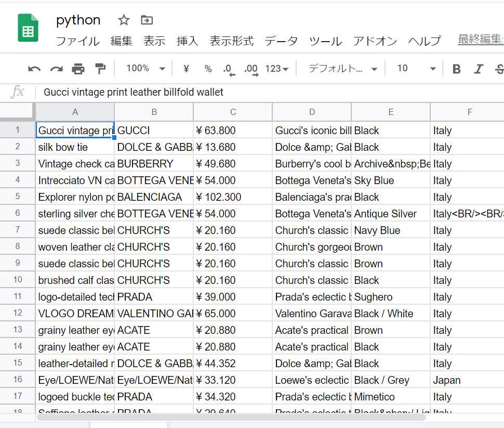The width and height of the screenshot is (504, 428).
Task: Open the 123 number format dropdown
Action: click(x=277, y=69)
